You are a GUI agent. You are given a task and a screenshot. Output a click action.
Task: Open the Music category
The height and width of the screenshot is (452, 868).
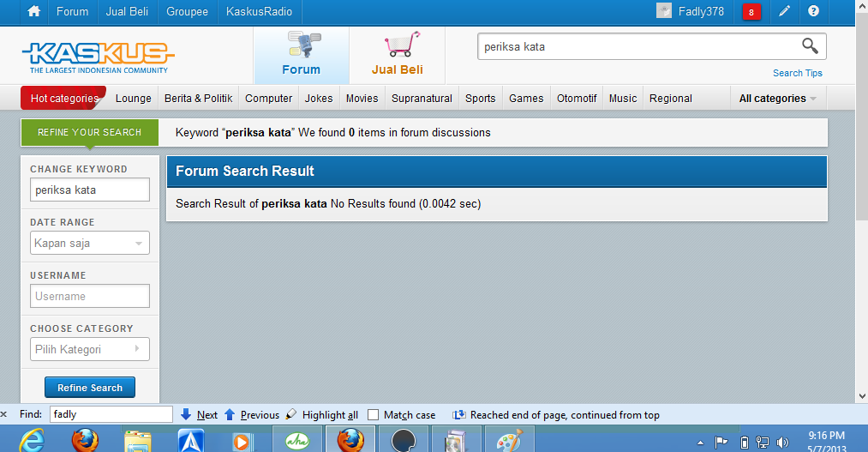pos(623,98)
